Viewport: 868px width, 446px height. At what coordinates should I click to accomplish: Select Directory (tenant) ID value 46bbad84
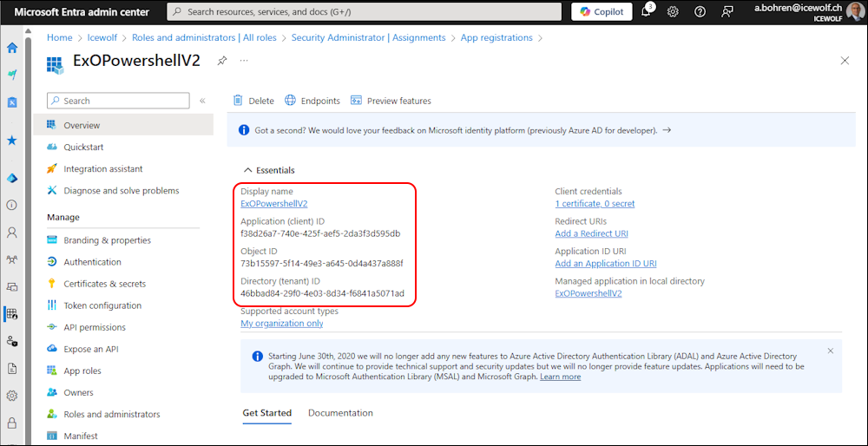pyautogui.click(x=323, y=293)
